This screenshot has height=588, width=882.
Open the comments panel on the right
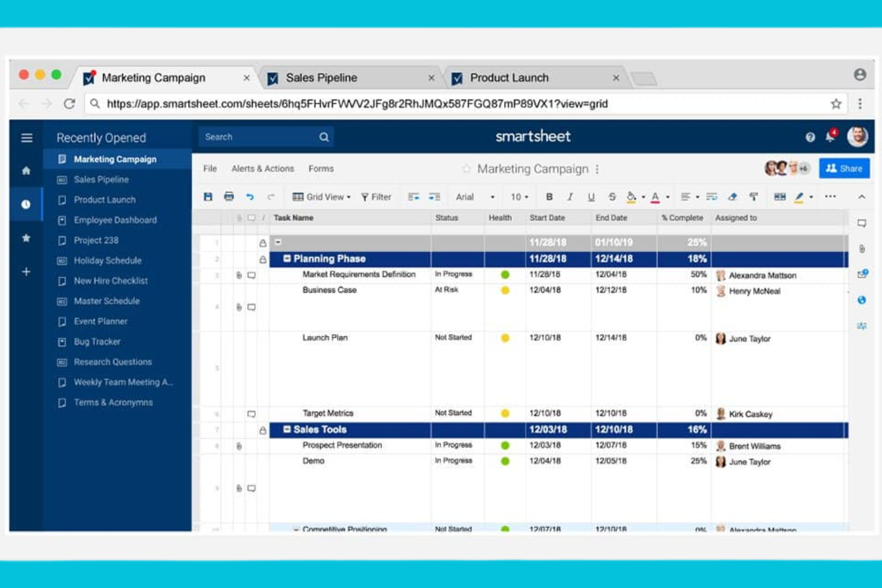861,222
